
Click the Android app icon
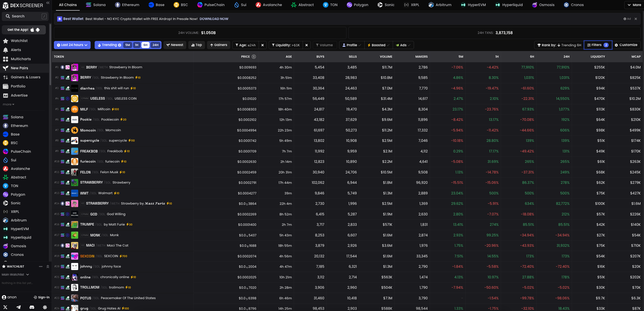[x=38, y=30]
